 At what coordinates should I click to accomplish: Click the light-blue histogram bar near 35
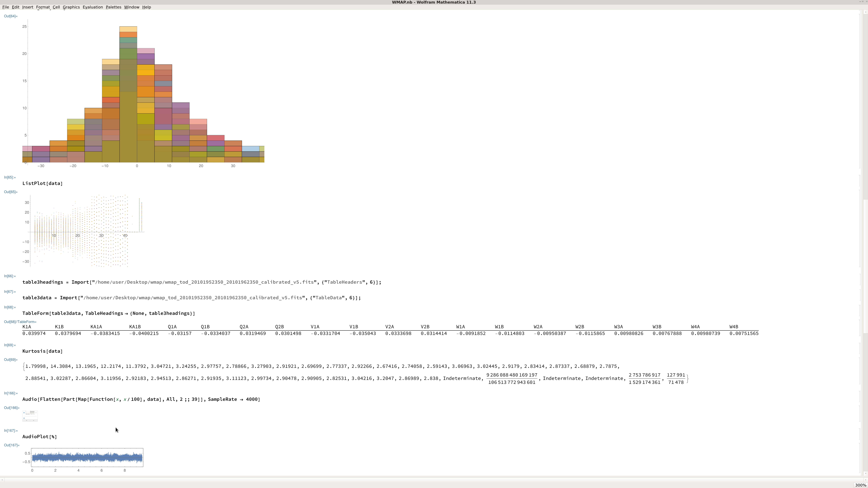pos(251,149)
